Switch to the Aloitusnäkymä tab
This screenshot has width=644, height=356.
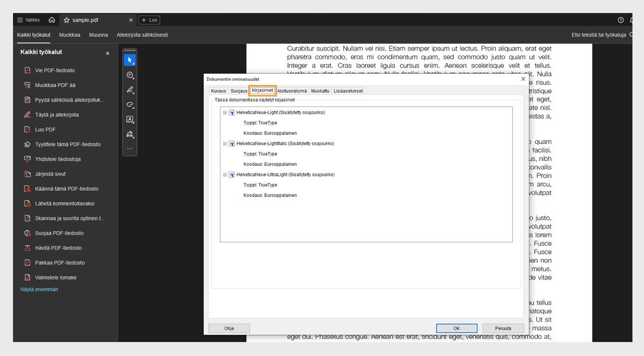[x=292, y=91]
